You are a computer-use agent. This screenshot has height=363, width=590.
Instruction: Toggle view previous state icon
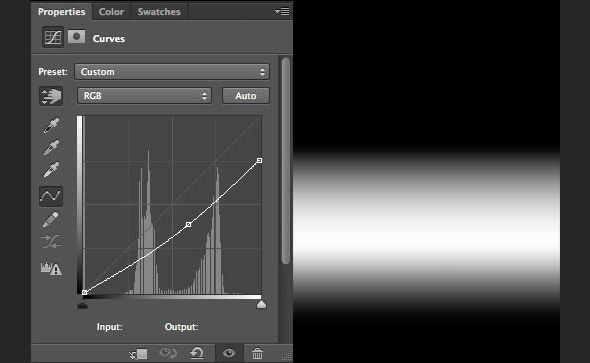click(x=168, y=353)
